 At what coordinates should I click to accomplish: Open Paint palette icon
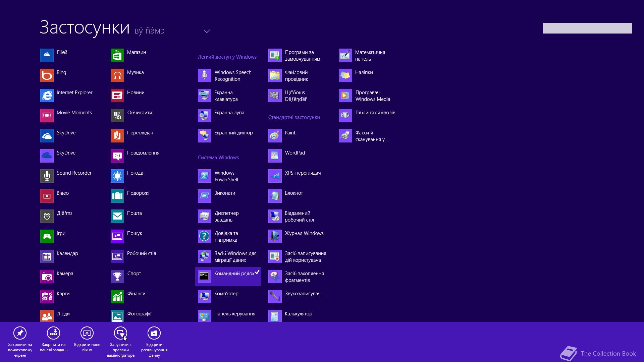click(x=275, y=136)
